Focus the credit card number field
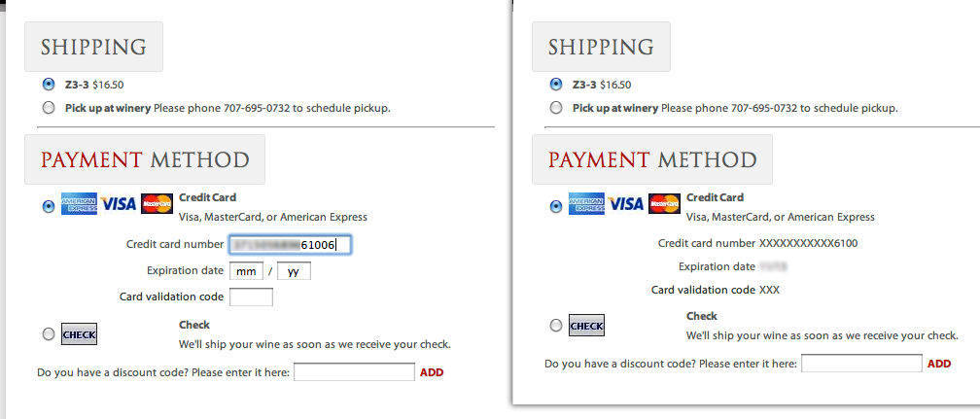 tap(290, 245)
